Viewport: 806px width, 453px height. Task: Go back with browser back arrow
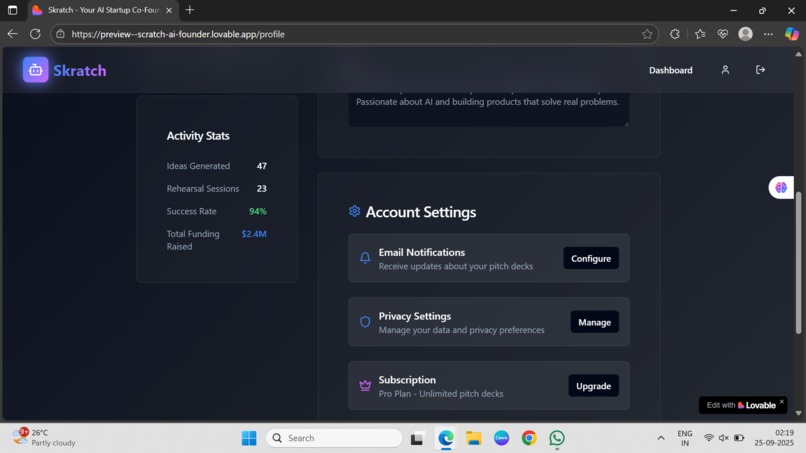(12, 34)
